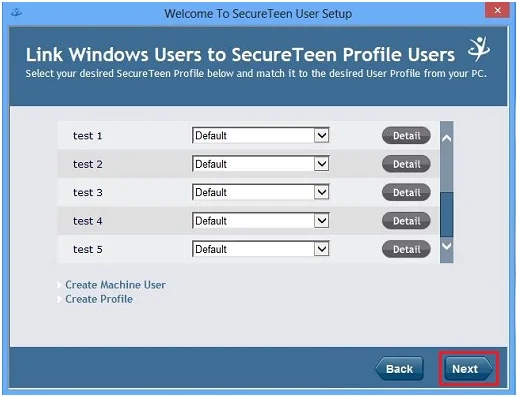
Task: Select the 'test 2' user label
Action: click(88, 164)
